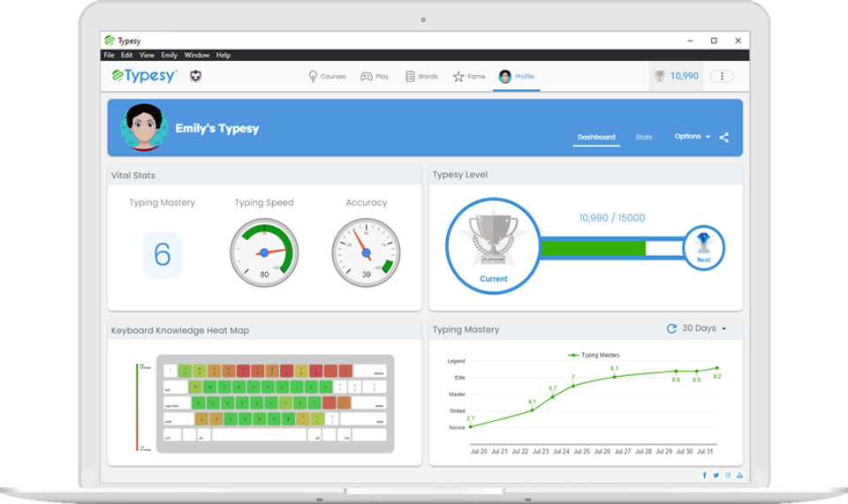Go to Play games section

point(375,77)
